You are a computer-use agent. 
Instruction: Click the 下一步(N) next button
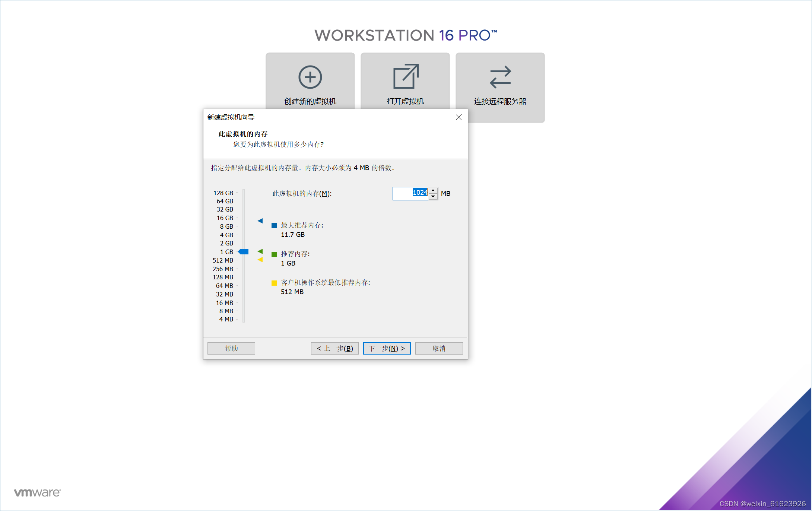point(387,348)
